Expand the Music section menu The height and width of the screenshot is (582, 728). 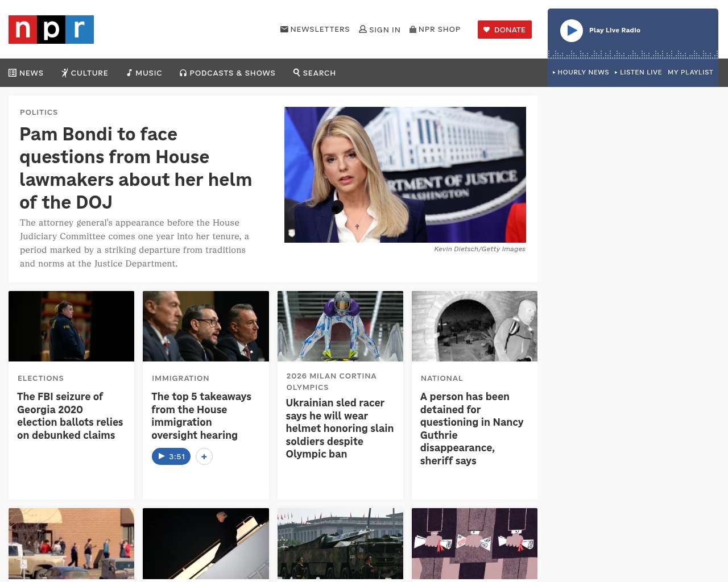pos(144,73)
